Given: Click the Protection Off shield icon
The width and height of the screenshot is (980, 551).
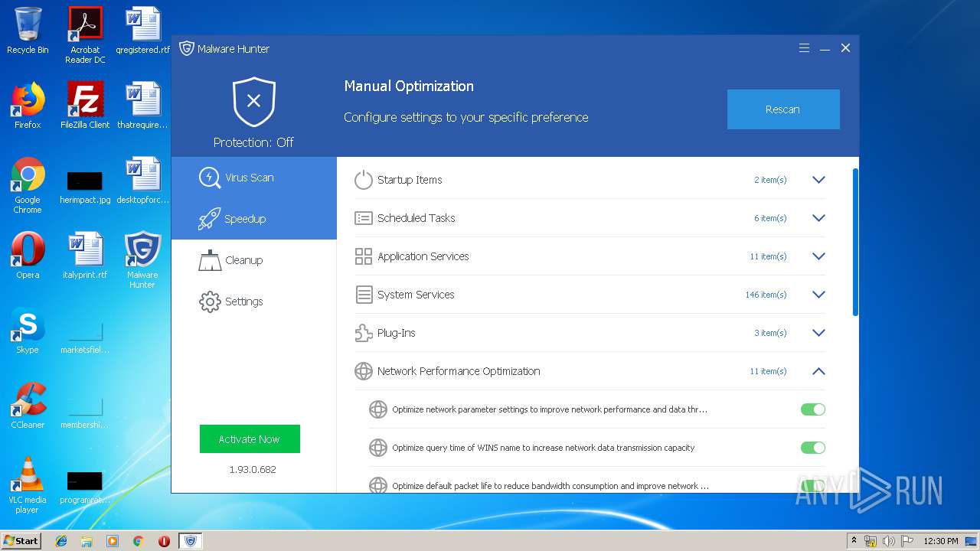Looking at the screenshot, I should tap(254, 102).
